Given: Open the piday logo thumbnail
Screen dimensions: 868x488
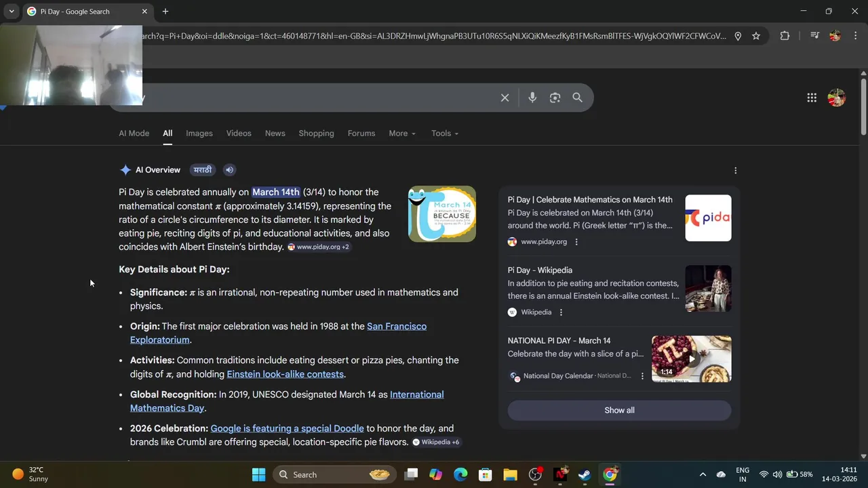Looking at the screenshot, I should pos(708,218).
